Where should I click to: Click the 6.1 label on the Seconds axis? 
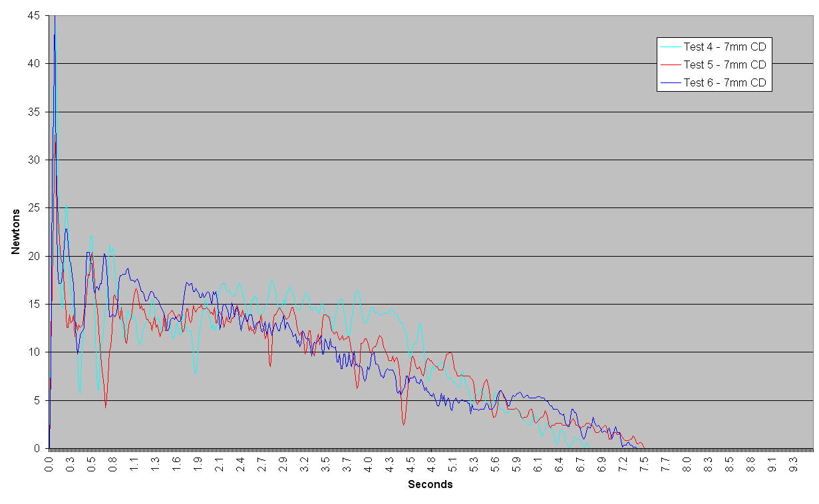[x=538, y=460]
